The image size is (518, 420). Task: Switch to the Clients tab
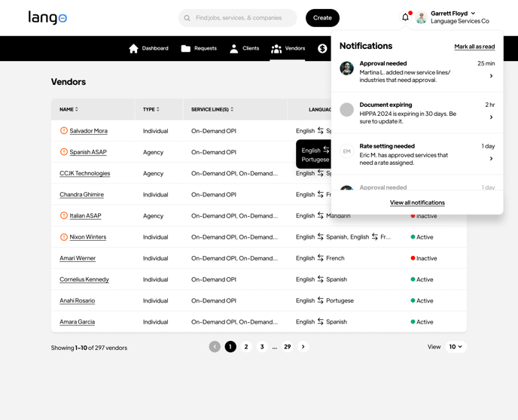point(243,48)
